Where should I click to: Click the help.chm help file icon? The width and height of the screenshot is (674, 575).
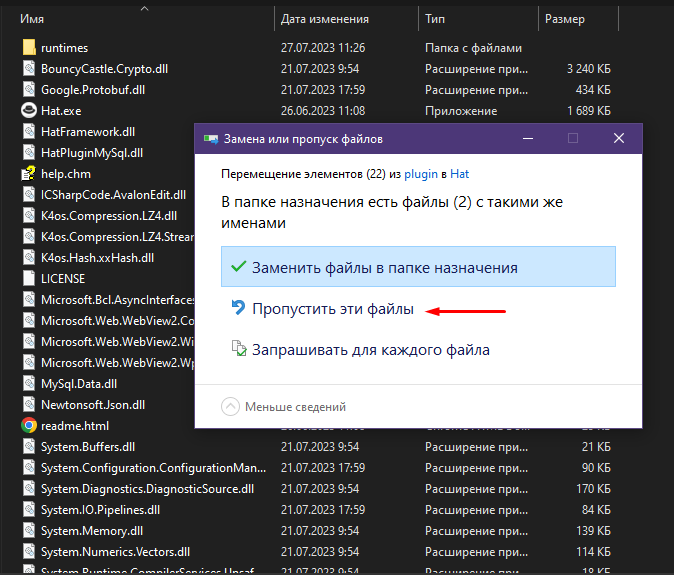tap(29, 173)
